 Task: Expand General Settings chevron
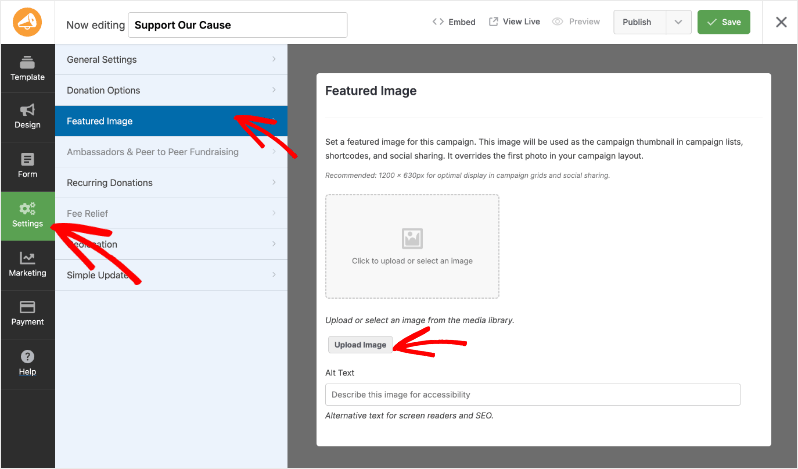tap(274, 59)
